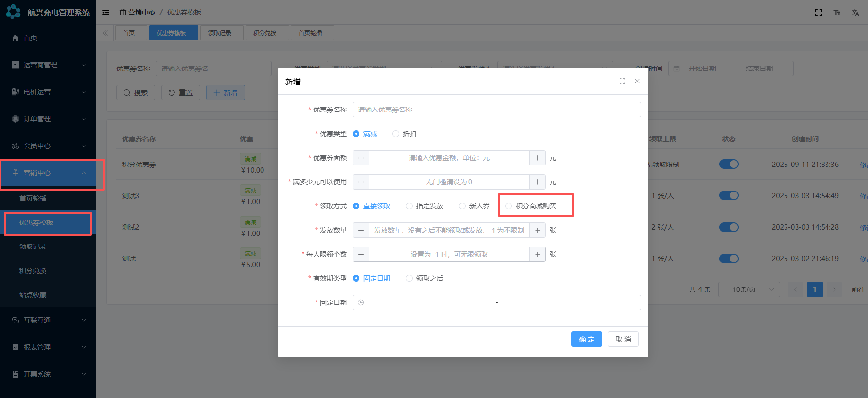Click the 取消 button

[x=623, y=339]
